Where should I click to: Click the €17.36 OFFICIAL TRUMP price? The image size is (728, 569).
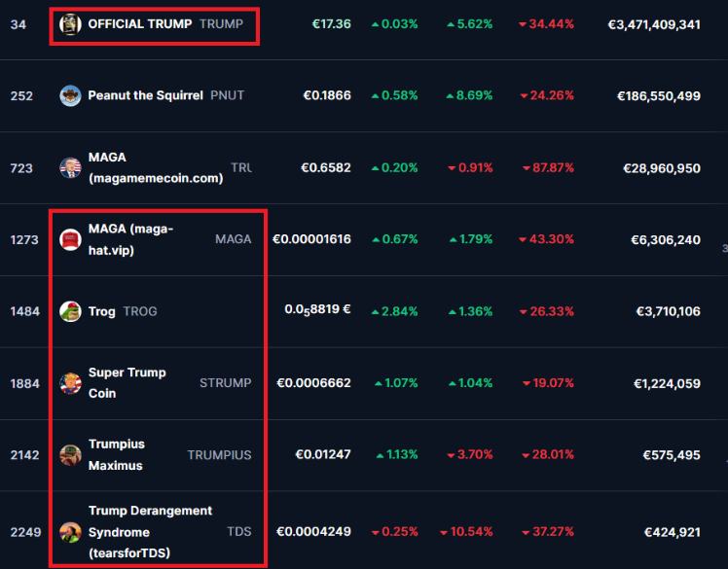click(331, 24)
